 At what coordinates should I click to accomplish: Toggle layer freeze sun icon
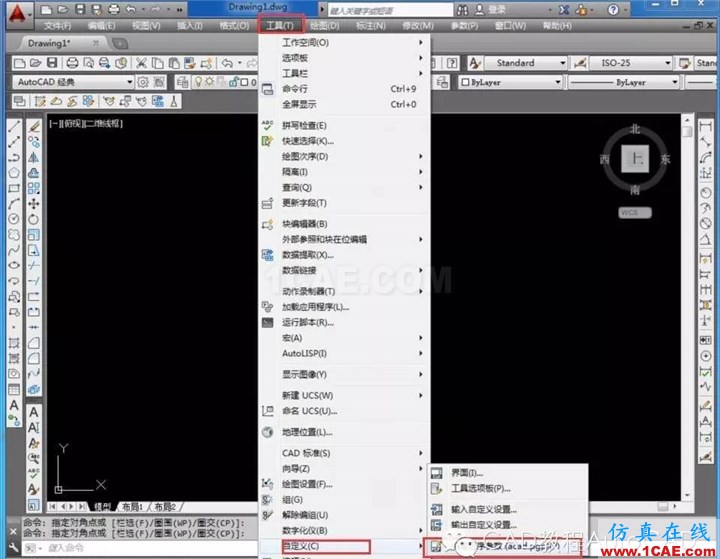coord(209,82)
